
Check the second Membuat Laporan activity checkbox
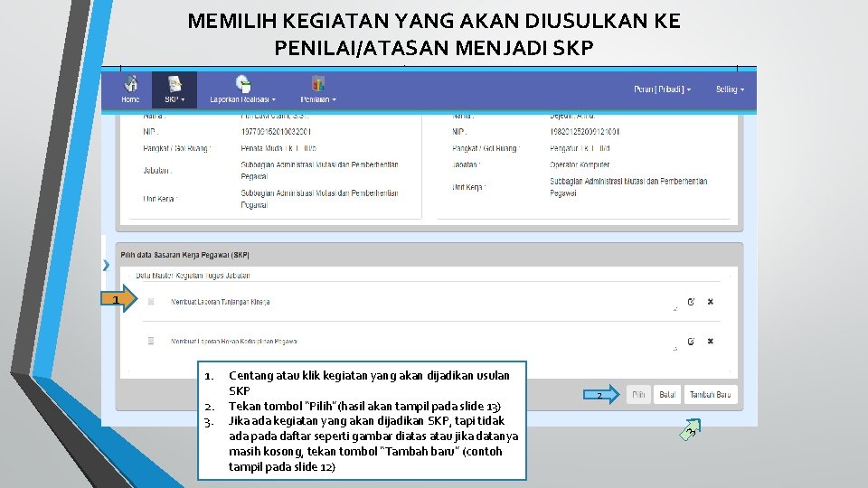(x=151, y=341)
